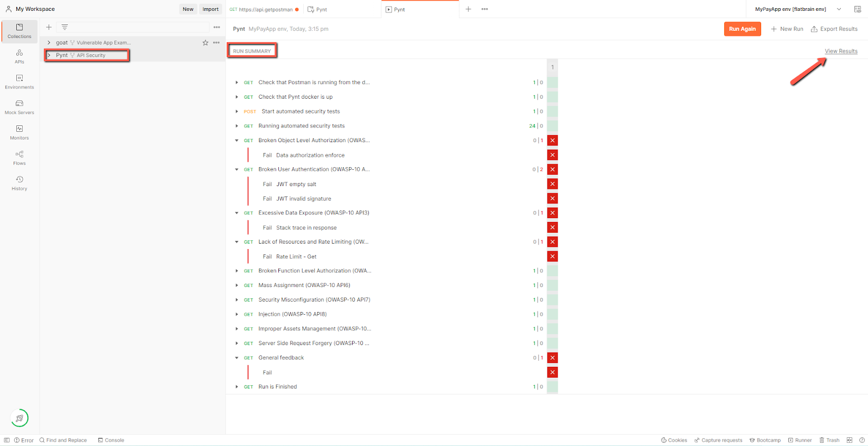Expand the Injection (OWASP-10 API8) row
The height and width of the screenshot is (446, 868).
click(x=237, y=314)
